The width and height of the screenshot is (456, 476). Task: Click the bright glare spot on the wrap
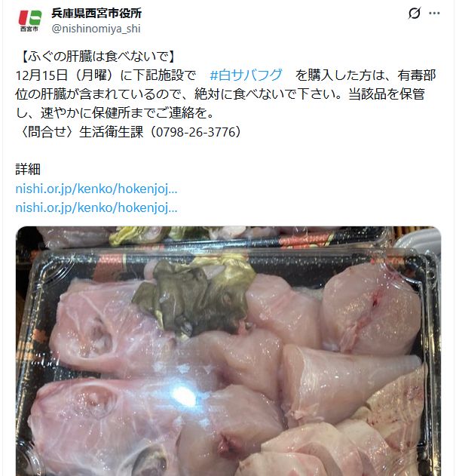pyautogui.click(x=184, y=395)
